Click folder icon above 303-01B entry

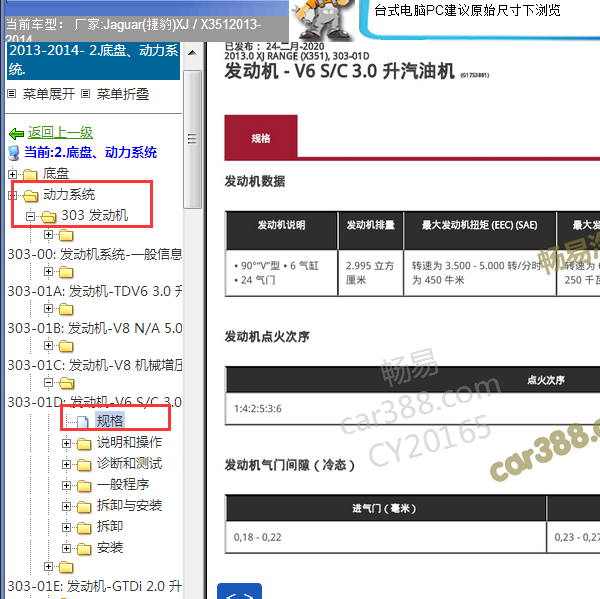[66, 309]
